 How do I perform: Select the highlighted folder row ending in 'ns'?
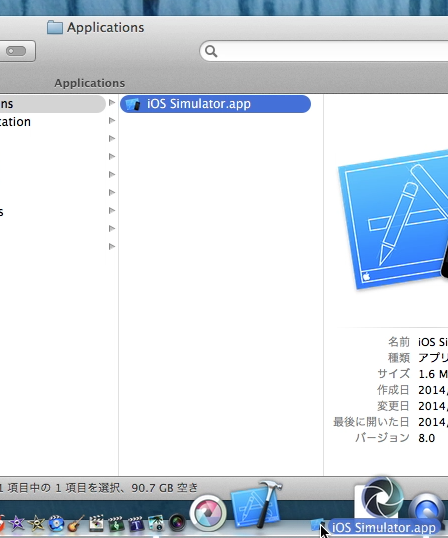[x=52, y=104]
